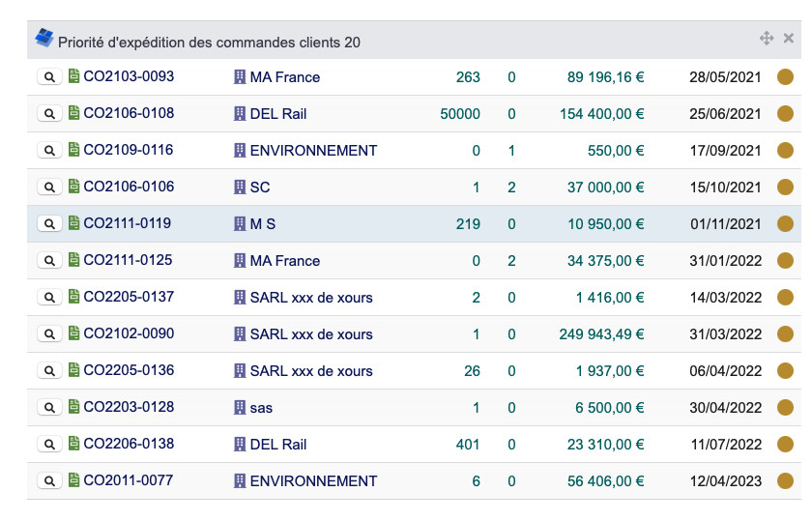812x521 pixels.
Task: Close the shipping priority widget
Action: pos(789,39)
